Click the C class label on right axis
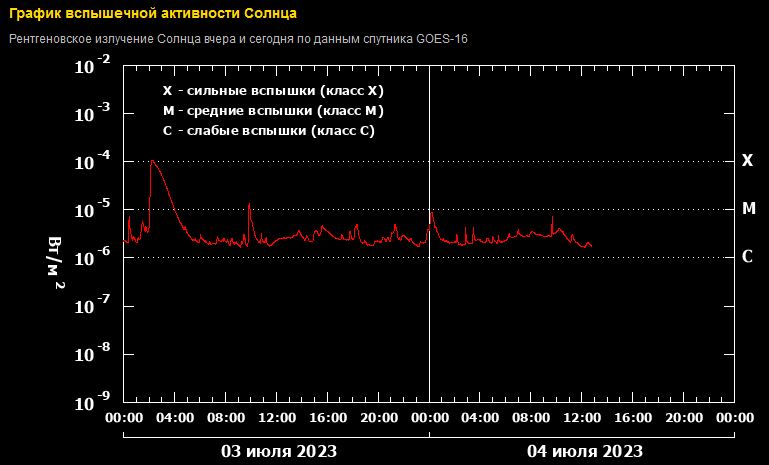This screenshot has height=465, width=769. (746, 257)
